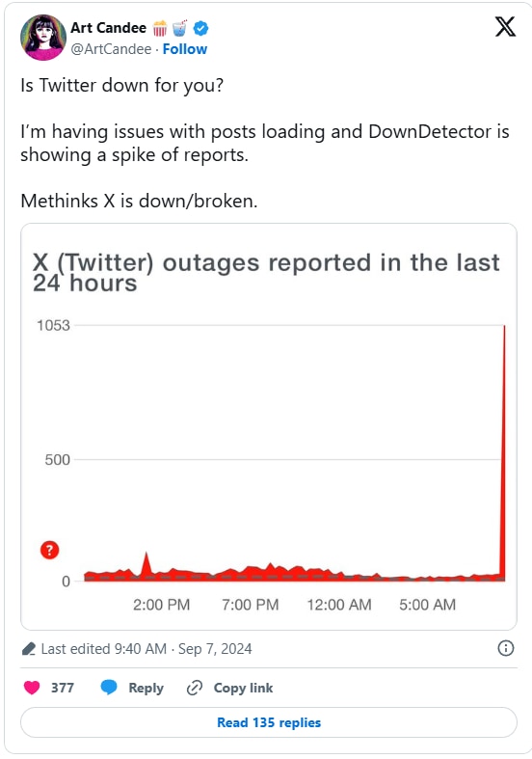The image size is (532, 759).
Task: Click the popcorn emoji beside name
Action: click(x=160, y=29)
